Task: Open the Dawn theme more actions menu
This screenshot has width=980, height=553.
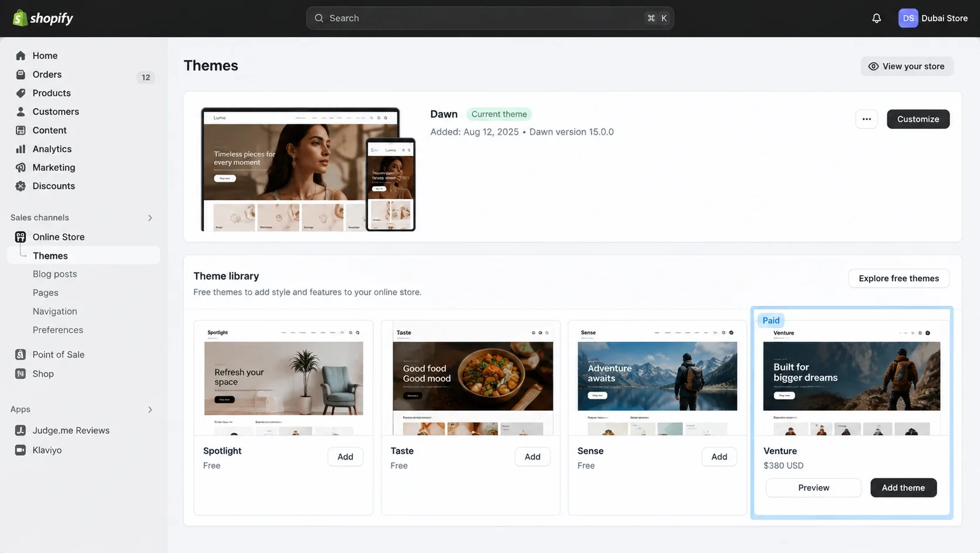Action: (x=866, y=119)
